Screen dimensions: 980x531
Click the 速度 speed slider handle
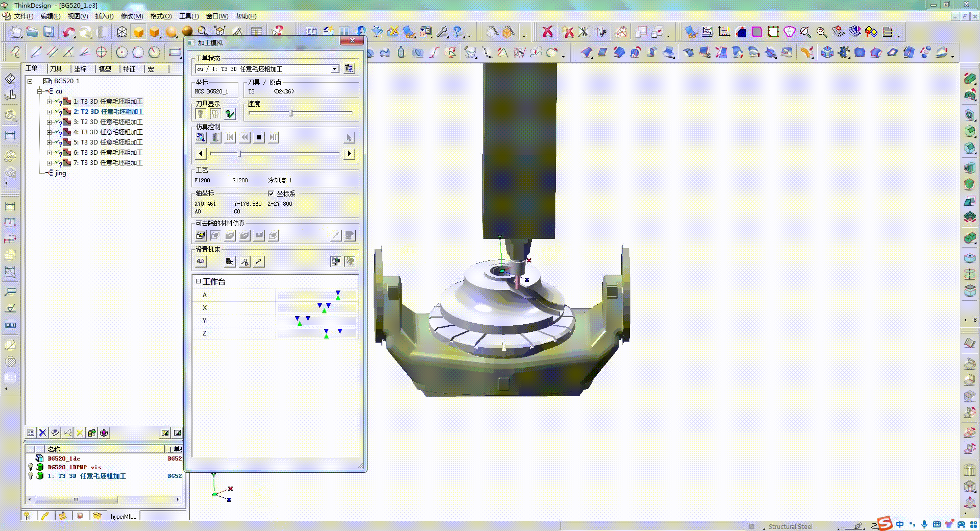pyautogui.click(x=291, y=113)
